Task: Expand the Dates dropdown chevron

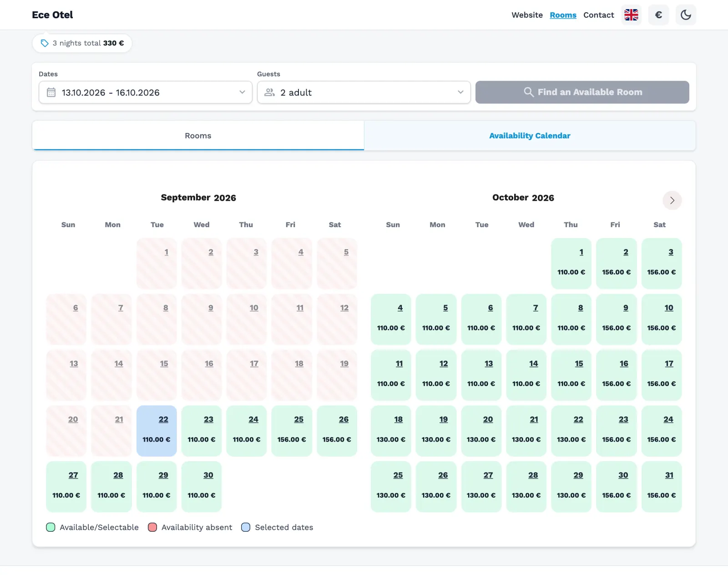Action: 242,92
